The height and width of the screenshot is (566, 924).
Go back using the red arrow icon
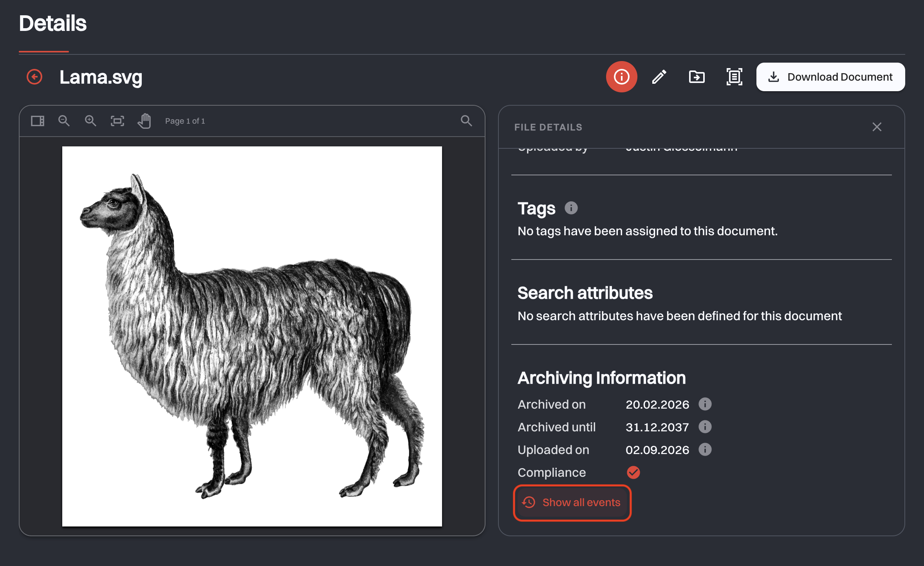[34, 77]
